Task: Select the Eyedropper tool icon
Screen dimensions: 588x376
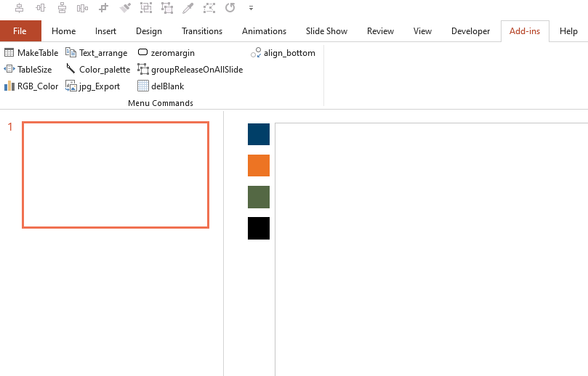Action: pos(188,8)
